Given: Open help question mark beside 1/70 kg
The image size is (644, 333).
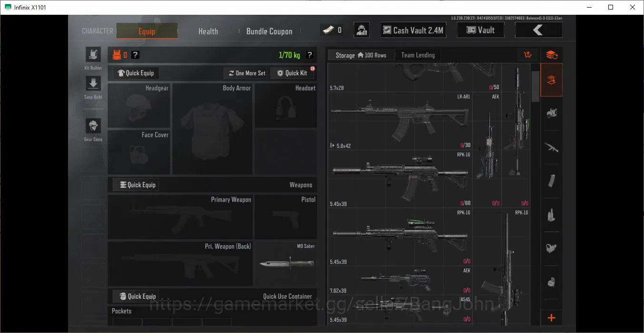Looking at the screenshot, I should tap(310, 55).
